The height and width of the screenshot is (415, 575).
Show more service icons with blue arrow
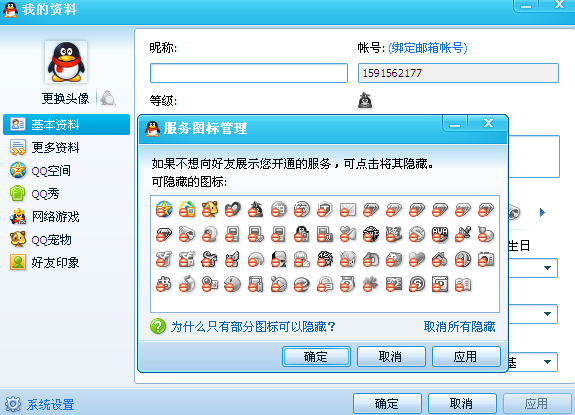click(x=542, y=212)
